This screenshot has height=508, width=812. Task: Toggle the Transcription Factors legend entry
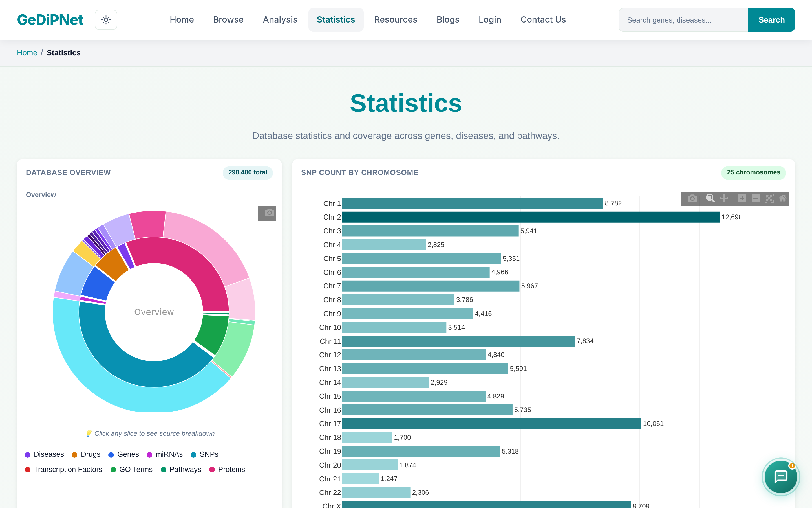(x=63, y=469)
